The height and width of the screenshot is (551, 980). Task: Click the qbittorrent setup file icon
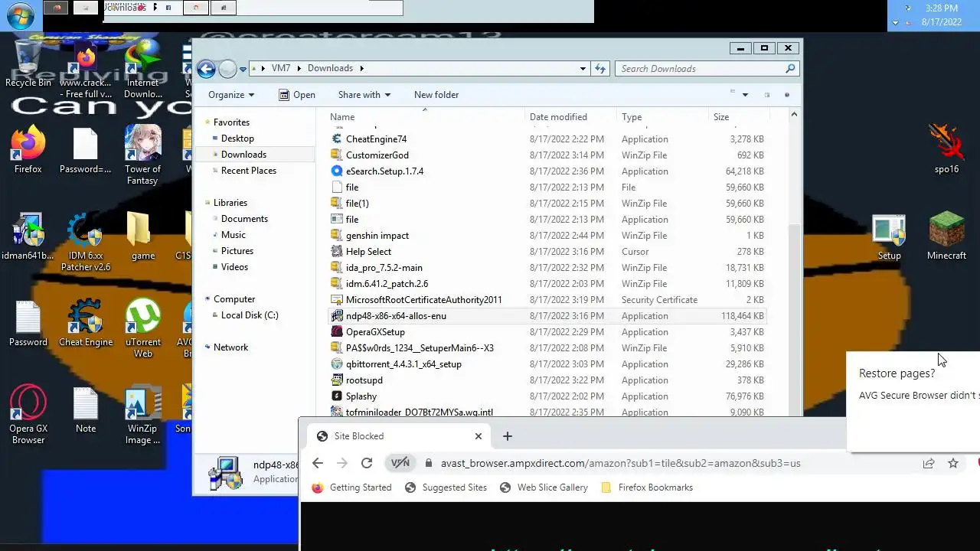[337, 364]
